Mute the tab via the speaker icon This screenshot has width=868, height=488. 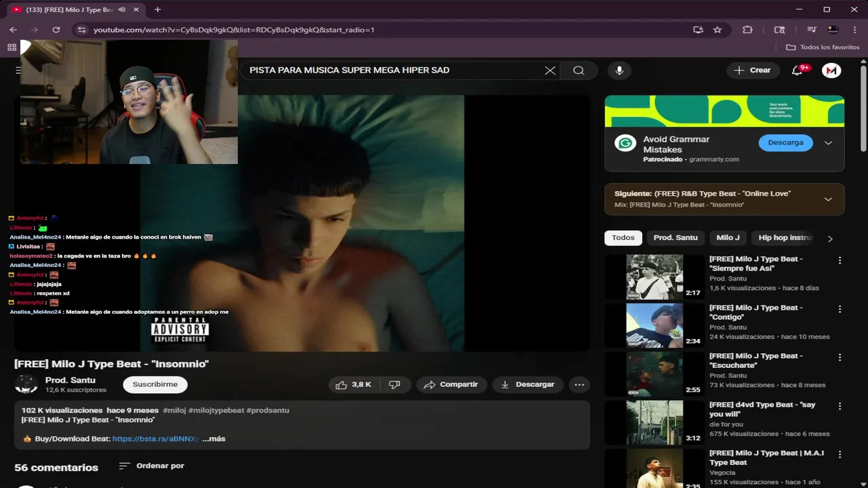(122, 9)
